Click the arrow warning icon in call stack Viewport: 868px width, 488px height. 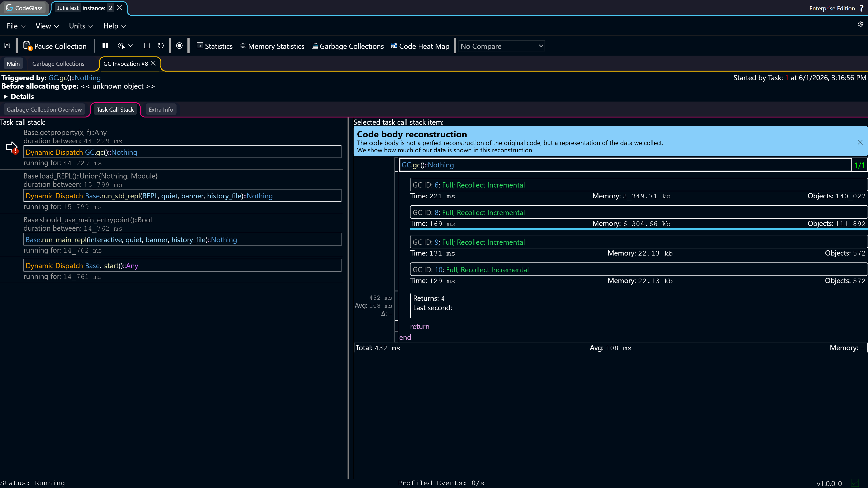pyautogui.click(x=12, y=148)
